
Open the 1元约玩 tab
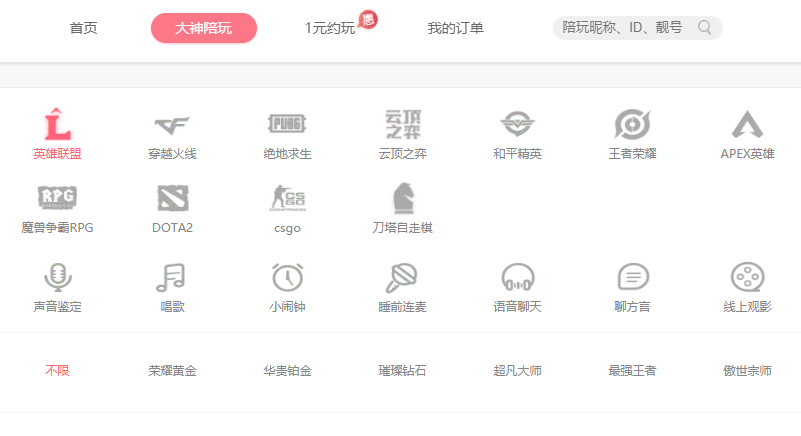330,28
